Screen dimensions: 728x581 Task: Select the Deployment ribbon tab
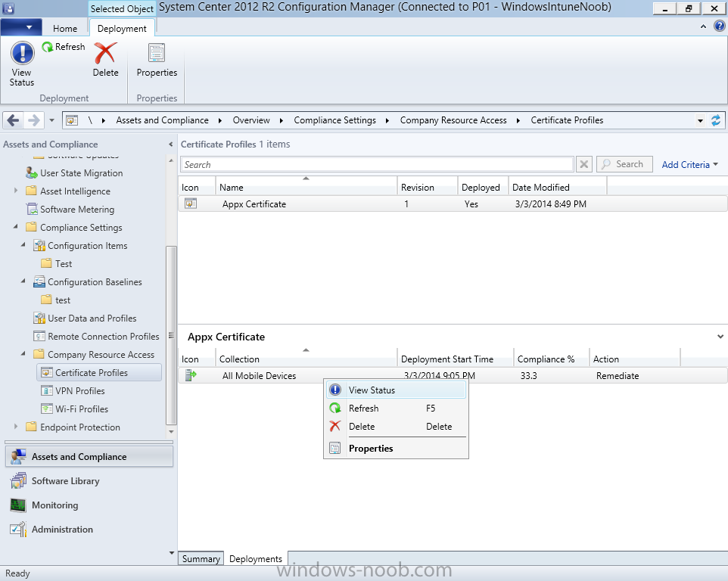(x=122, y=28)
